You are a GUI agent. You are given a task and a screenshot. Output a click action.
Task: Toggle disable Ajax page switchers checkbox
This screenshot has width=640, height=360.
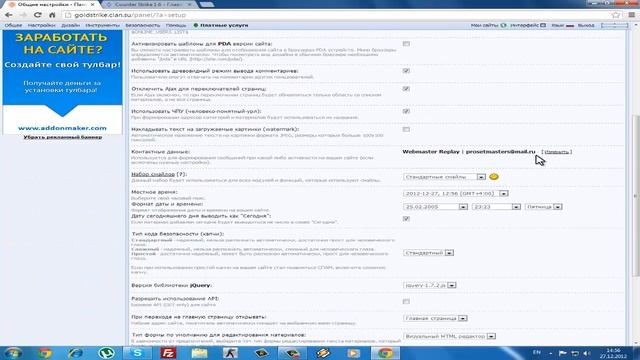point(406,89)
